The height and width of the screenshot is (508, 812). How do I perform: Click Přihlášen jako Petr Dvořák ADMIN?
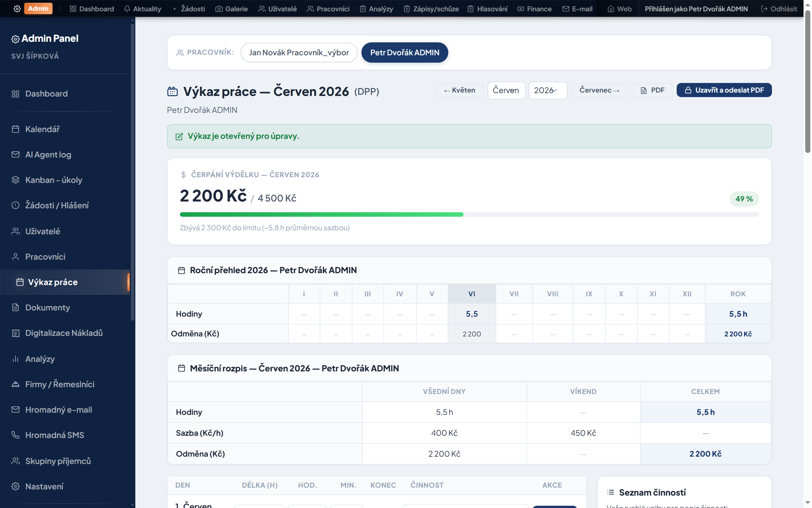[x=696, y=9]
